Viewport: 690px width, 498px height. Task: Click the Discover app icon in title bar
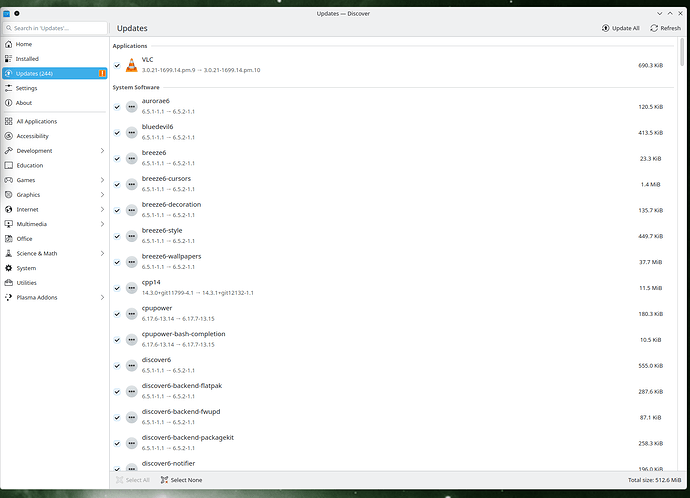point(7,14)
